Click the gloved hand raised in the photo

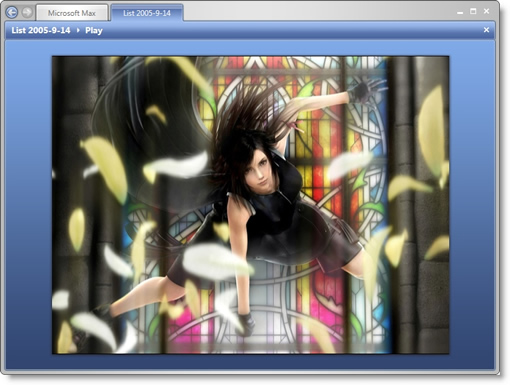[x=362, y=91]
